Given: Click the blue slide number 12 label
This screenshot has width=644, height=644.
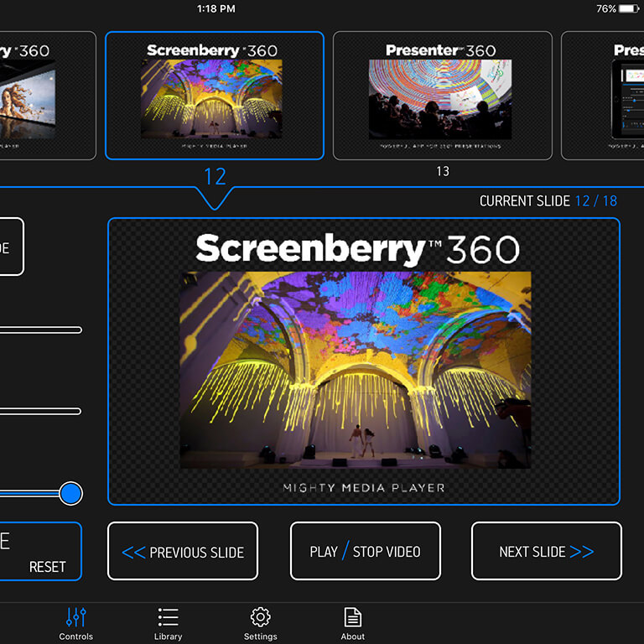Looking at the screenshot, I should (216, 177).
